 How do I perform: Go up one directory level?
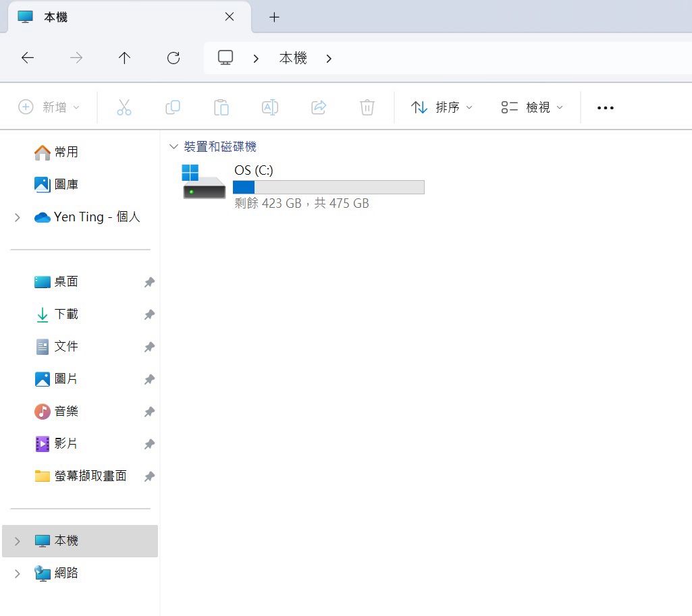click(124, 58)
